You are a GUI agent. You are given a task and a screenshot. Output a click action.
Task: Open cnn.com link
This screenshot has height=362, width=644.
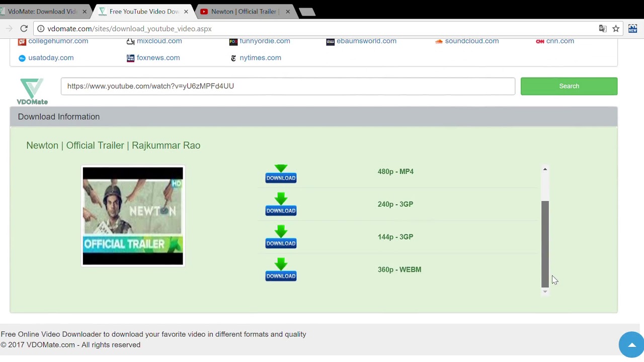pyautogui.click(x=560, y=41)
